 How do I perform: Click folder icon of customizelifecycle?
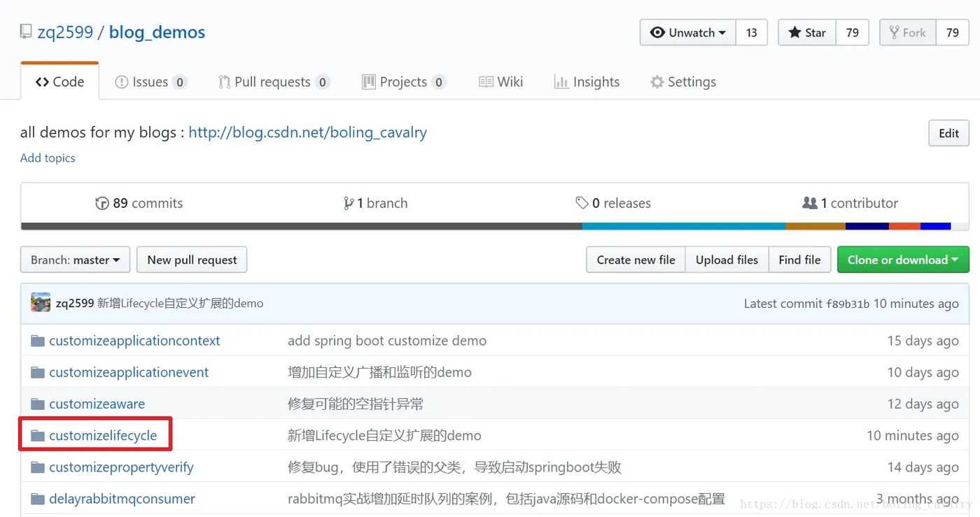click(38, 436)
